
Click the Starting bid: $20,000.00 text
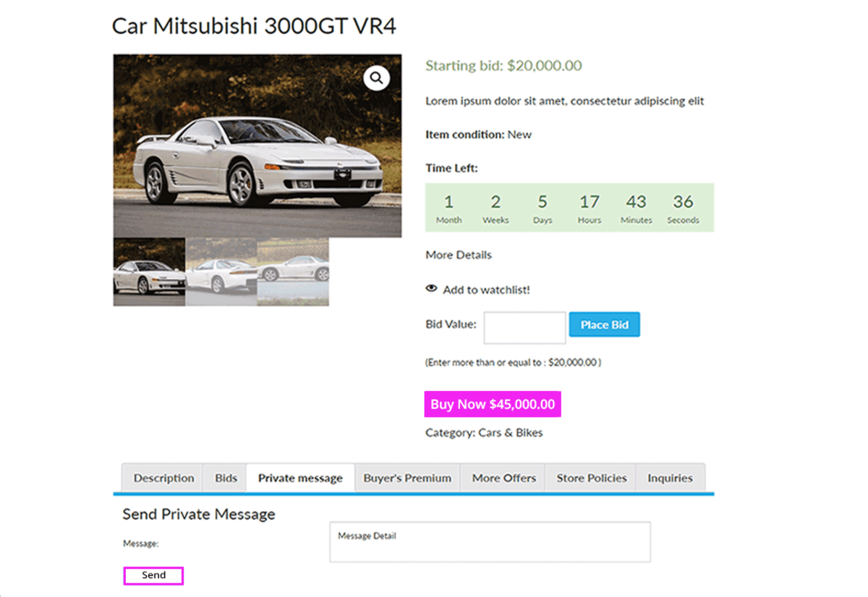pos(503,66)
